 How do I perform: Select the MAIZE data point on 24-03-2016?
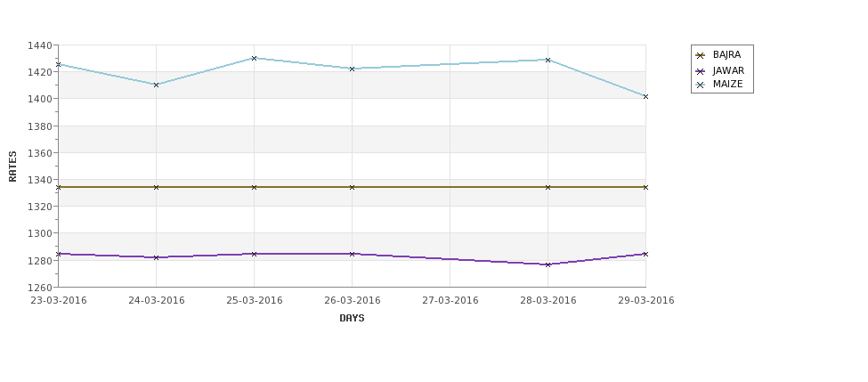156,85
